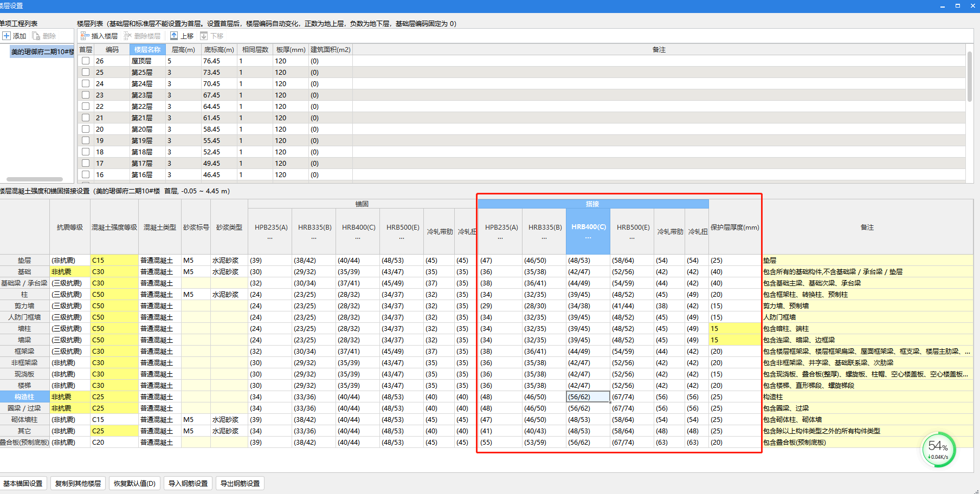Select the 搭接 group header

(x=593, y=204)
